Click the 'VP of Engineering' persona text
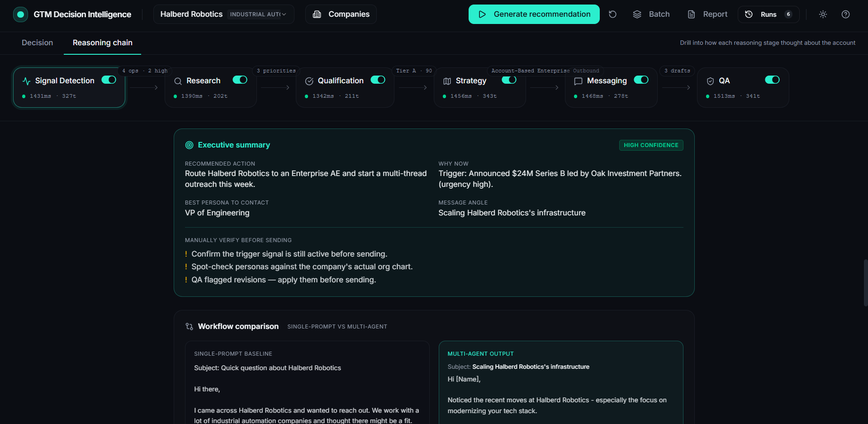This screenshot has height=424, width=868. pos(217,213)
